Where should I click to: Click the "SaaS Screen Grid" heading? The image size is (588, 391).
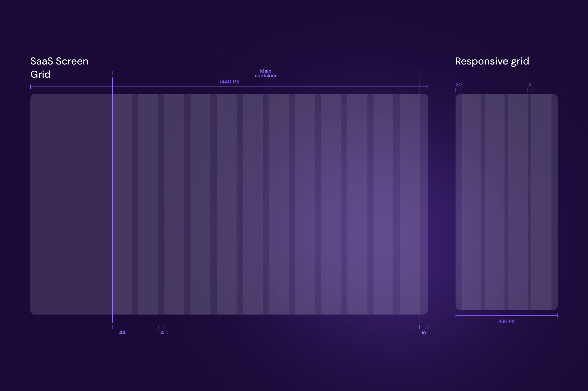tap(59, 67)
